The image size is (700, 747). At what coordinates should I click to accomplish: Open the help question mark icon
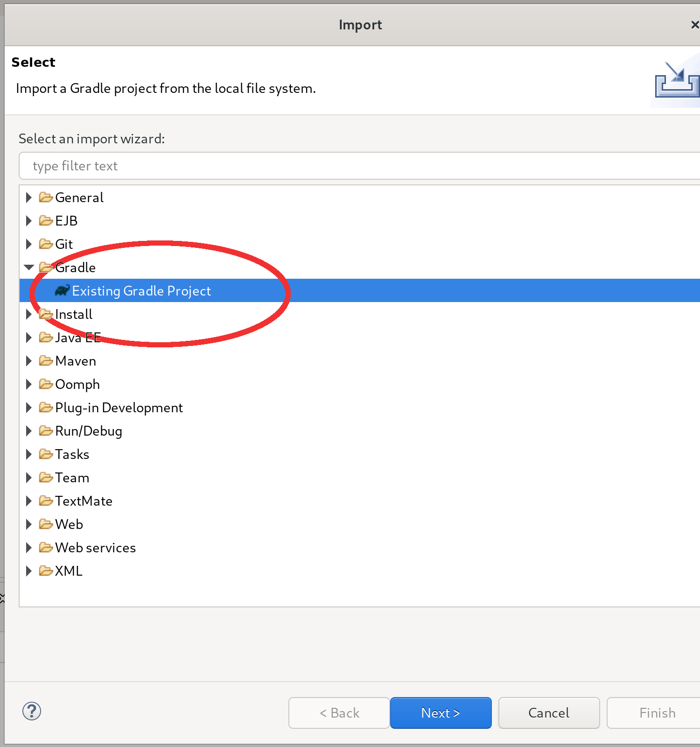tap(32, 712)
